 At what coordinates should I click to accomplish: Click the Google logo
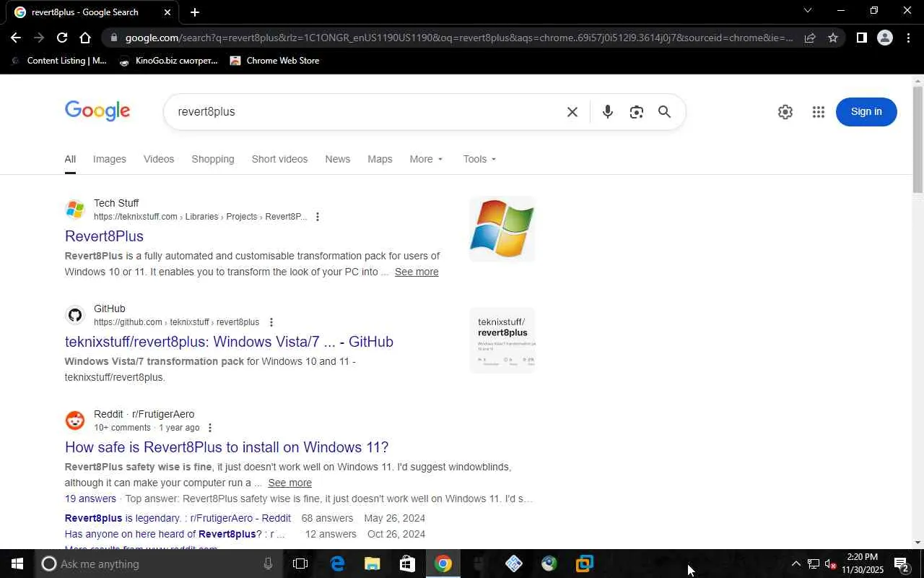97,111
